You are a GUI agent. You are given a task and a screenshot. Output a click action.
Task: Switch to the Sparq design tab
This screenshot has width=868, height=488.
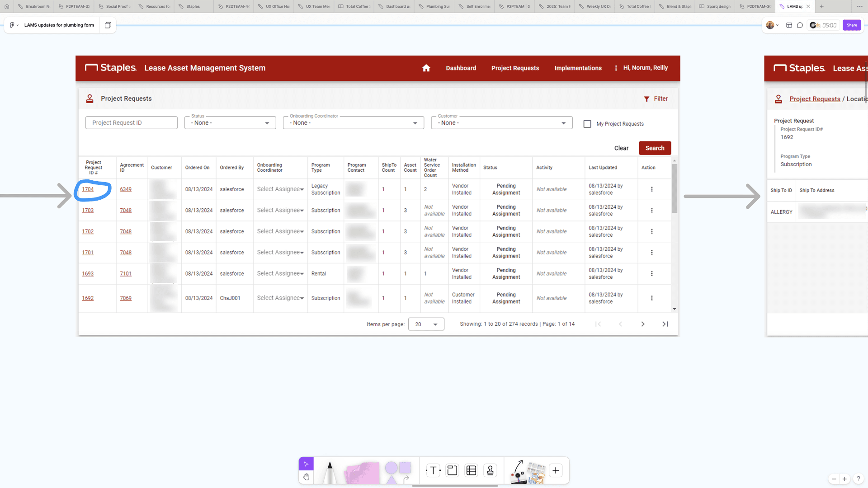pyautogui.click(x=715, y=6)
